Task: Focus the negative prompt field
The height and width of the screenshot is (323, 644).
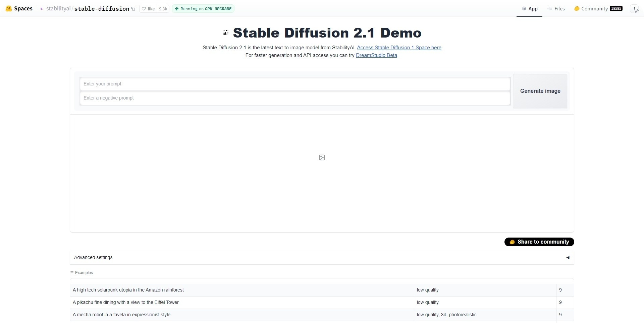Action: 295,98
